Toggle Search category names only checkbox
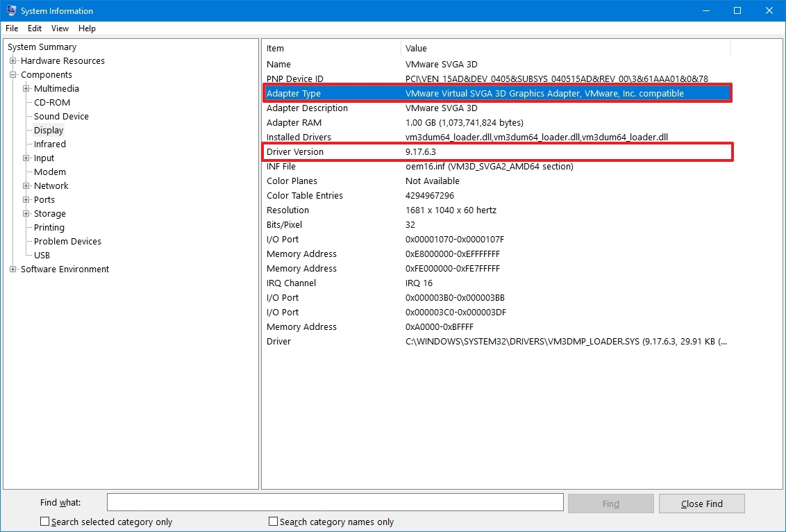Image resolution: width=786 pixels, height=532 pixels. pos(274,522)
